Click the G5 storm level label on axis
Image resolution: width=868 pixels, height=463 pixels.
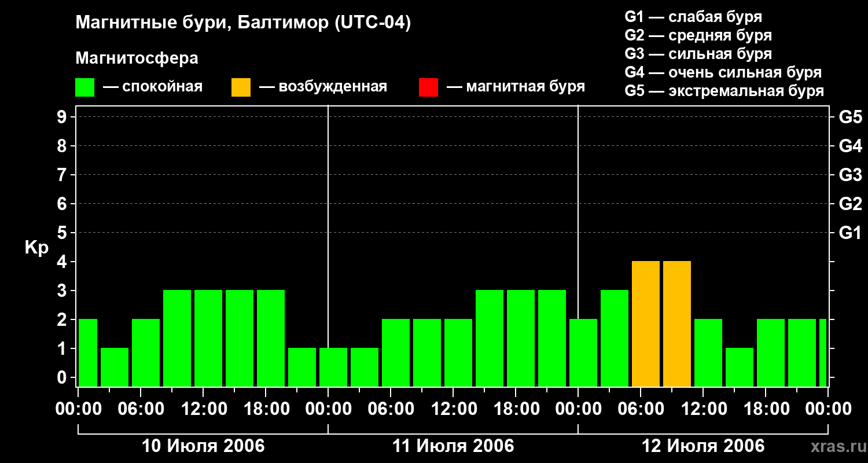click(x=851, y=117)
